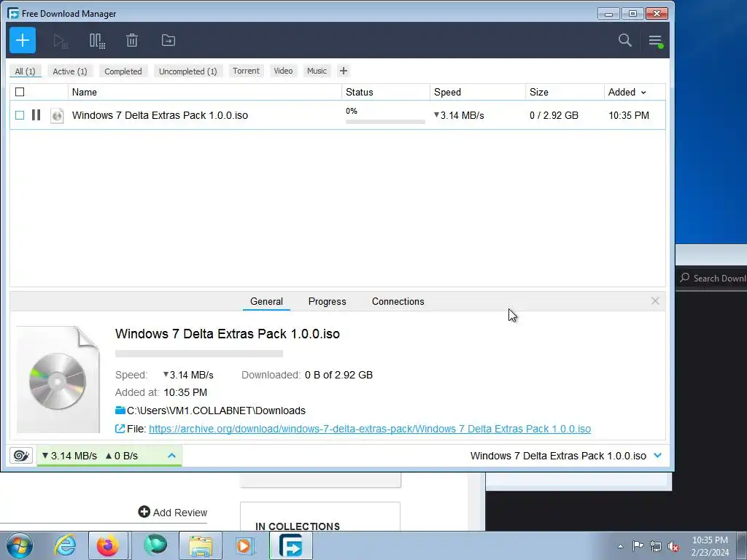The image size is (747, 560).
Task: Select the All (1) filter tab
Action: point(26,71)
